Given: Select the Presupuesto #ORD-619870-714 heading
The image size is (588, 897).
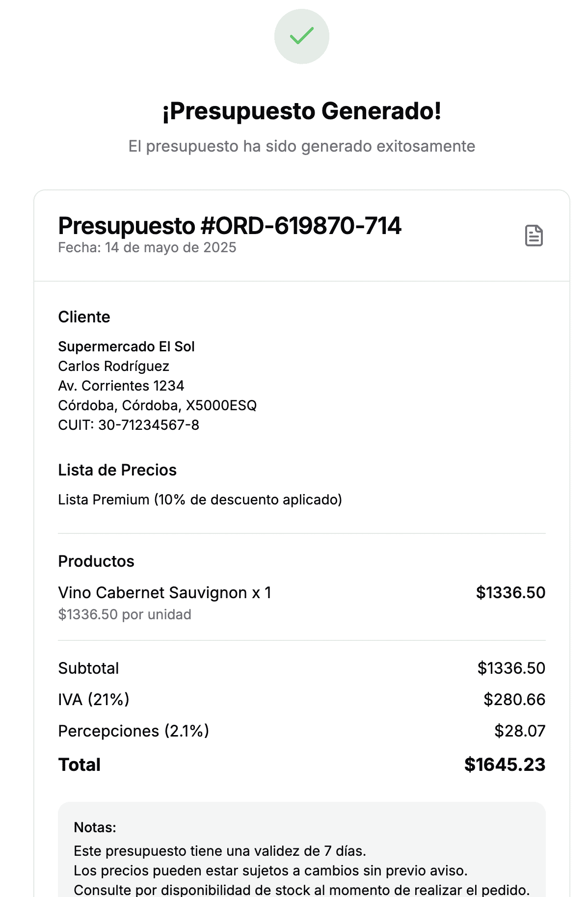Looking at the screenshot, I should point(230,226).
